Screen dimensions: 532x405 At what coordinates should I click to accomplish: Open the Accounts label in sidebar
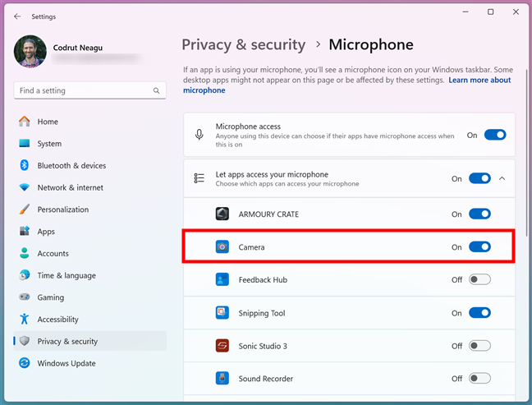pyautogui.click(x=53, y=253)
